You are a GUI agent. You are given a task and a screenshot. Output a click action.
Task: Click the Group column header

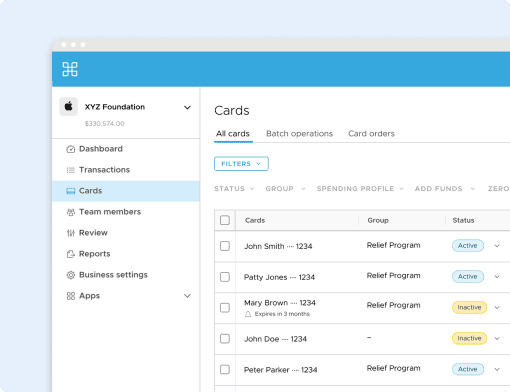coord(378,220)
